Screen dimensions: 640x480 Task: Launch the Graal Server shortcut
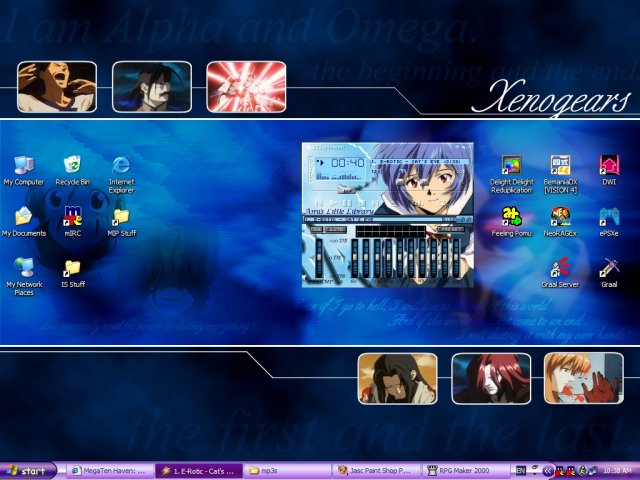pyautogui.click(x=560, y=267)
